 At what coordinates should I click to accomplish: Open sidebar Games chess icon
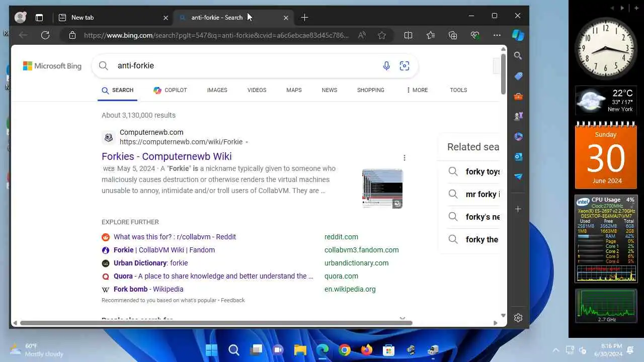[x=518, y=116]
